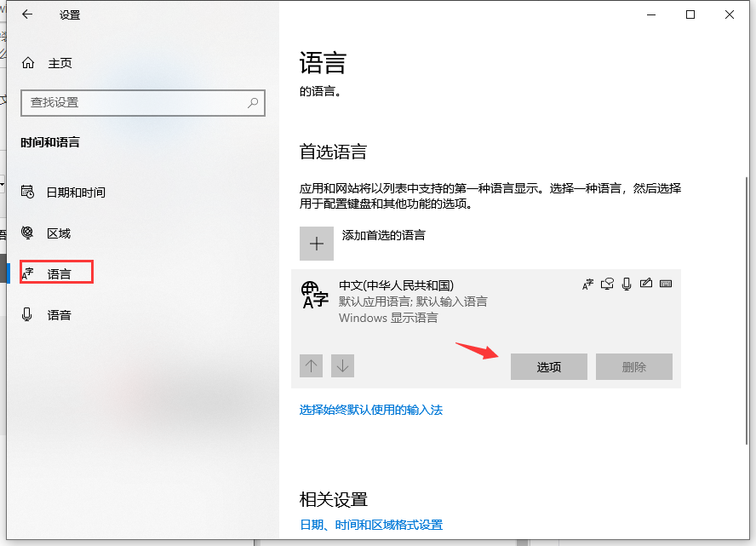The image size is (756, 546).
Task: Move language up with the up arrow
Action: point(312,366)
